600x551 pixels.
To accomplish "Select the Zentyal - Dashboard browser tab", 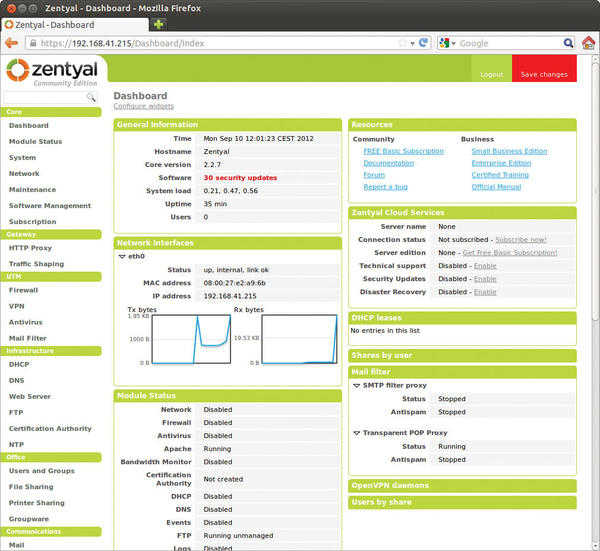I will 75,25.
